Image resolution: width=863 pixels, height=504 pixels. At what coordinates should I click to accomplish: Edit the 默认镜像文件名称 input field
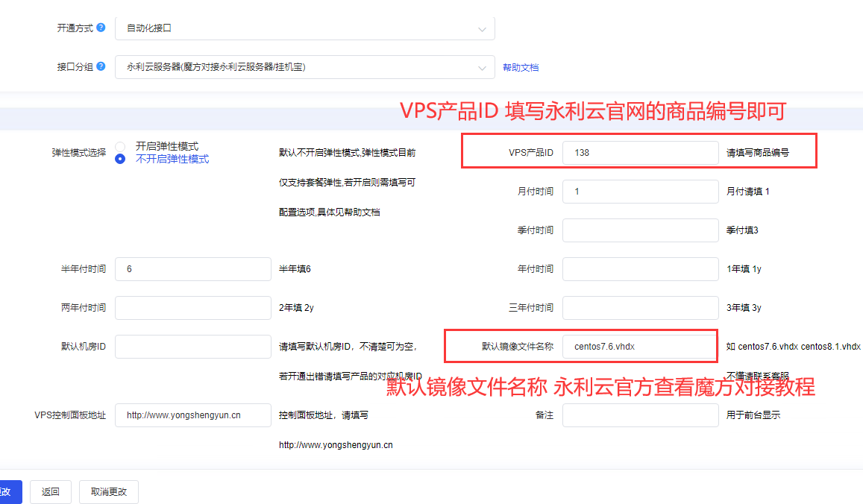[x=640, y=347]
